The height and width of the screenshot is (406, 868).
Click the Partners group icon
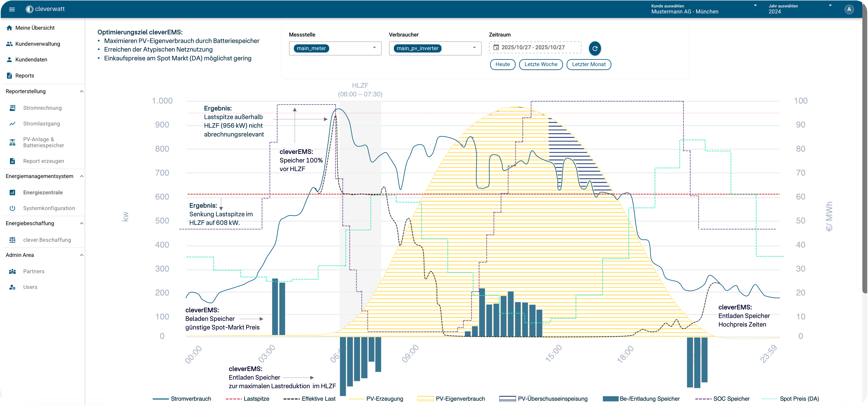coord(12,271)
